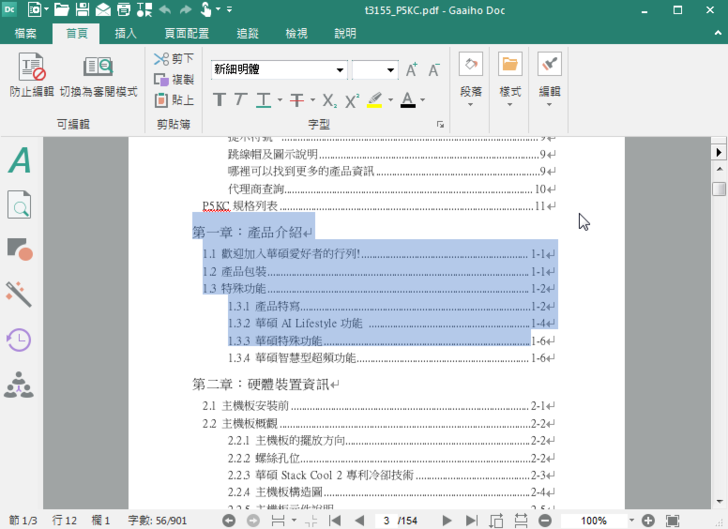Viewport: 728px width, 529px height.
Task: Switch to review mode with 切換為審閱模式
Action: (x=98, y=68)
